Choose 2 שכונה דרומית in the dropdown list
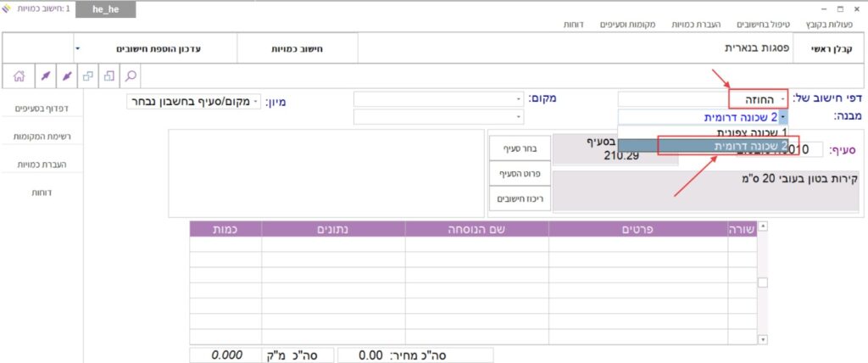 click(x=704, y=146)
